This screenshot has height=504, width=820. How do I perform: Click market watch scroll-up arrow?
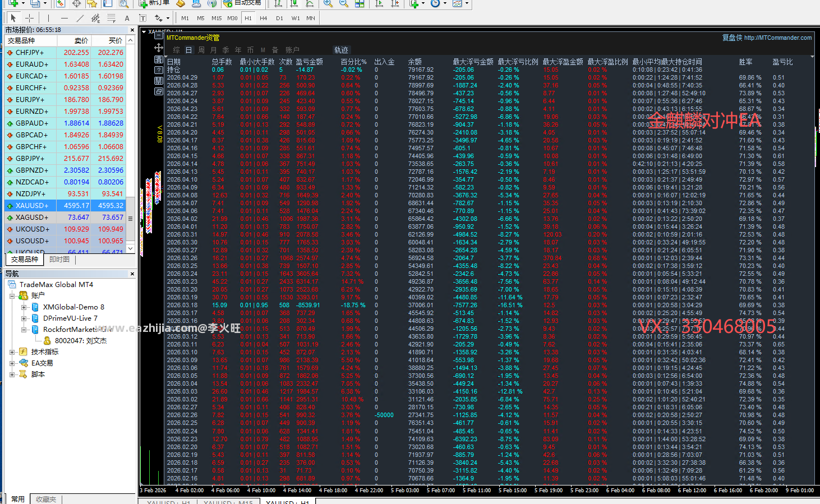131,40
